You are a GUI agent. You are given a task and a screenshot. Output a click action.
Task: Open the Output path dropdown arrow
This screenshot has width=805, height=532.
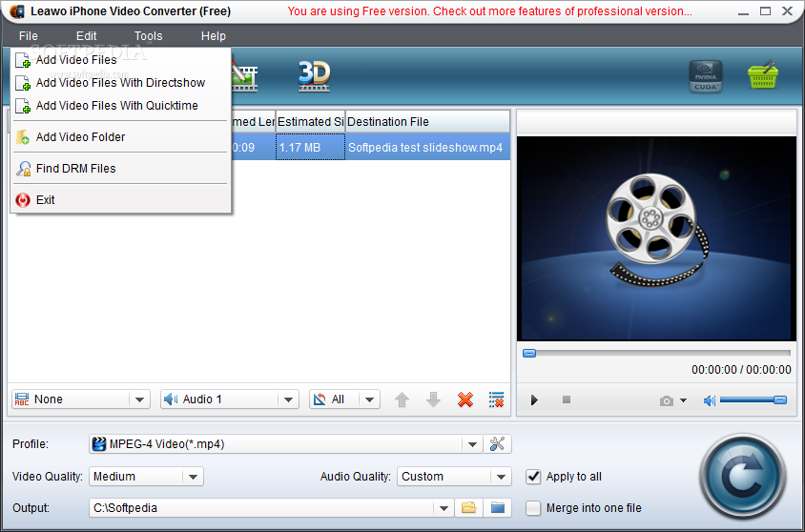444,508
